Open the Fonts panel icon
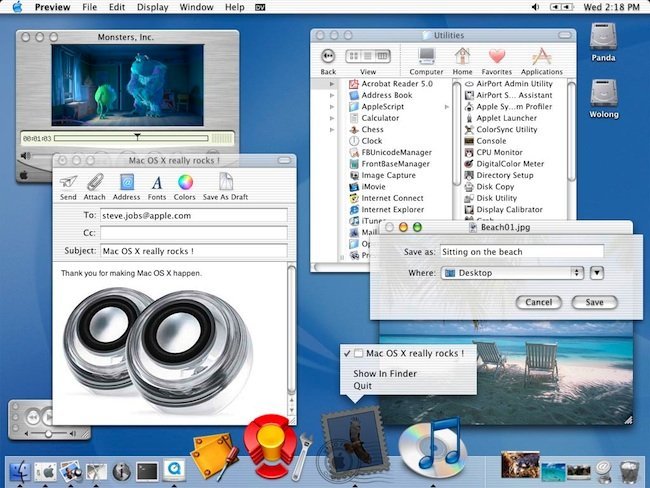 click(x=157, y=183)
